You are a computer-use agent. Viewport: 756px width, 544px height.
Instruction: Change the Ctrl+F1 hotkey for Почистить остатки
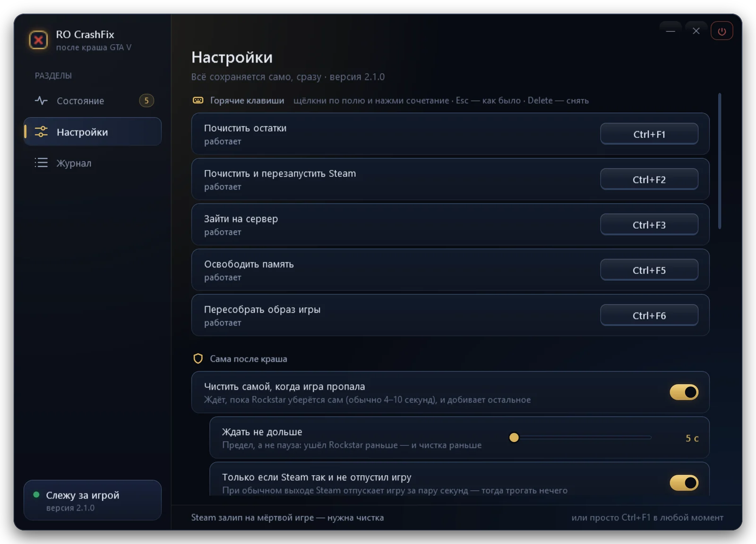tap(649, 134)
